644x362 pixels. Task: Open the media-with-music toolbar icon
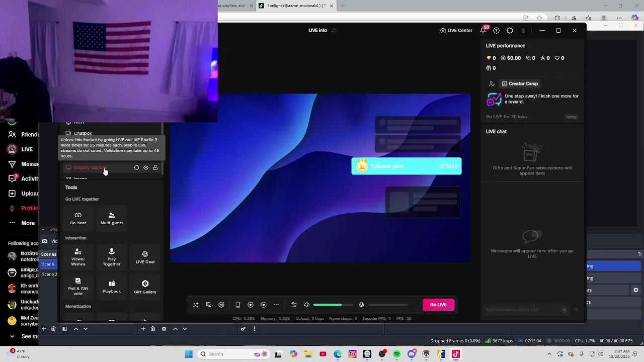[x=209, y=305]
